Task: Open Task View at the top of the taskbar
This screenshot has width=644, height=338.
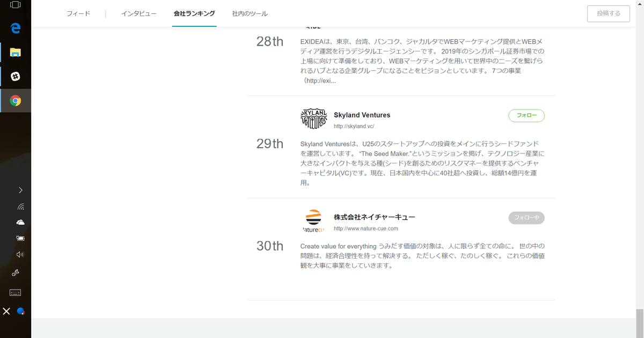Action: tap(16, 5)
